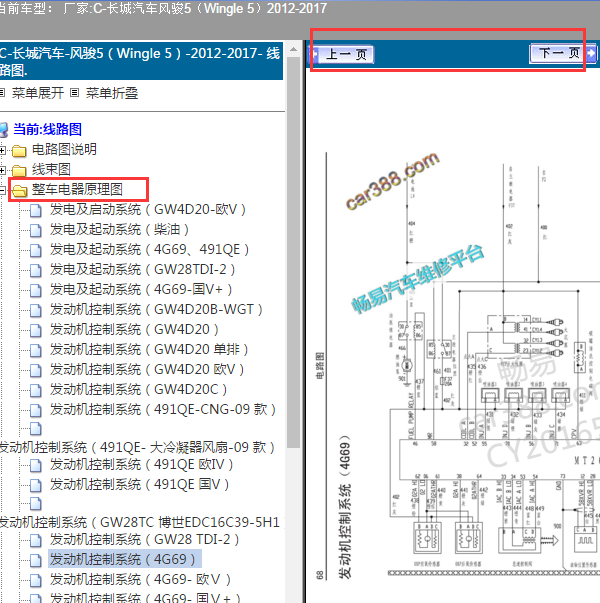Open 发动机控制系统（GW4D20B-WGT）

pos(157,310)
